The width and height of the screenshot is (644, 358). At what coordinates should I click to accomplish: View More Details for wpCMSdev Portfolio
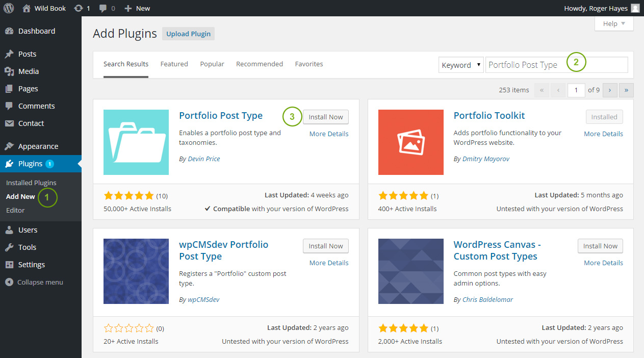[x=329, y=263]
